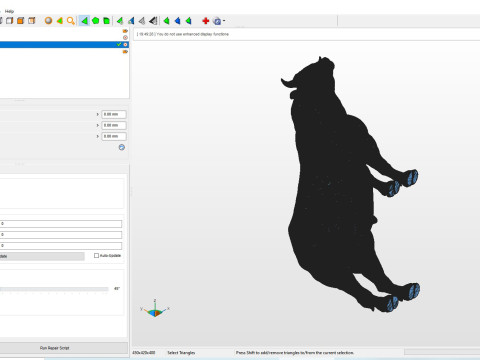Screen dimensions: 480x360
Task: Click the cube icon with orange side face
Action: click(x=32, y=21)
